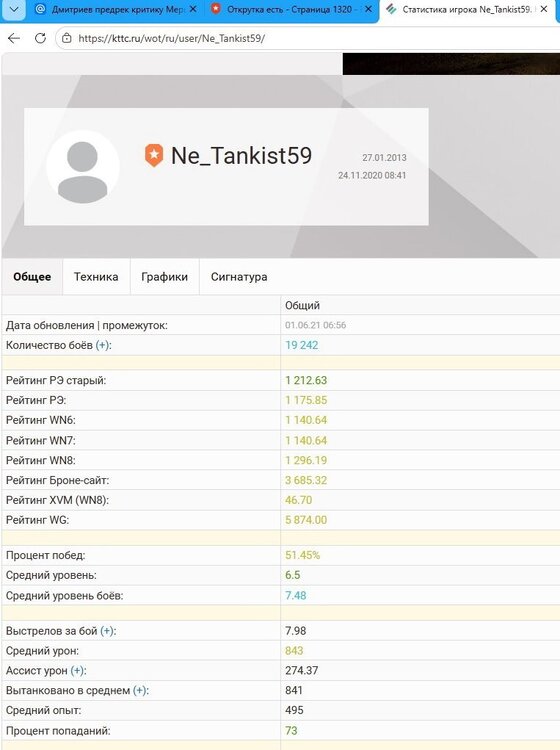This screenshot has height=750, width=560.
Task: Click the gray user avatar picture
Action: [83, 167]
